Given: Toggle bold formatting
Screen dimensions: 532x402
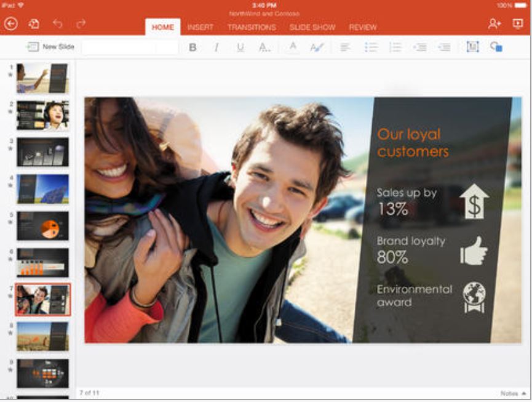Looking at the screenshot, I should click(x=193, y=47).
